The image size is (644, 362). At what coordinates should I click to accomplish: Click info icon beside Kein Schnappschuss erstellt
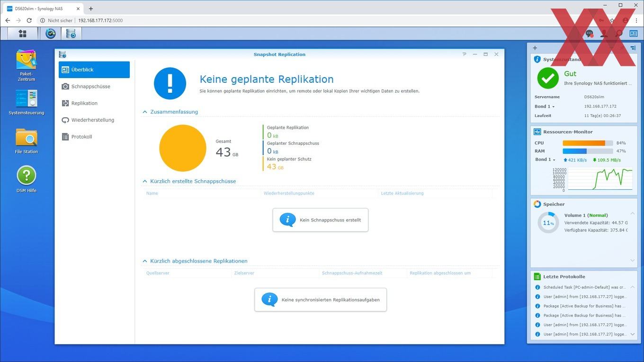tap(288, 220)
